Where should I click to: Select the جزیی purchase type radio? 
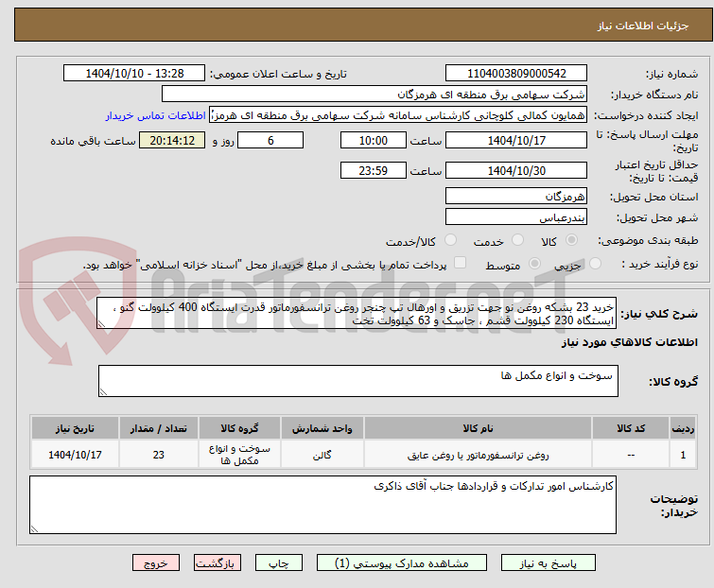point(595,264)
